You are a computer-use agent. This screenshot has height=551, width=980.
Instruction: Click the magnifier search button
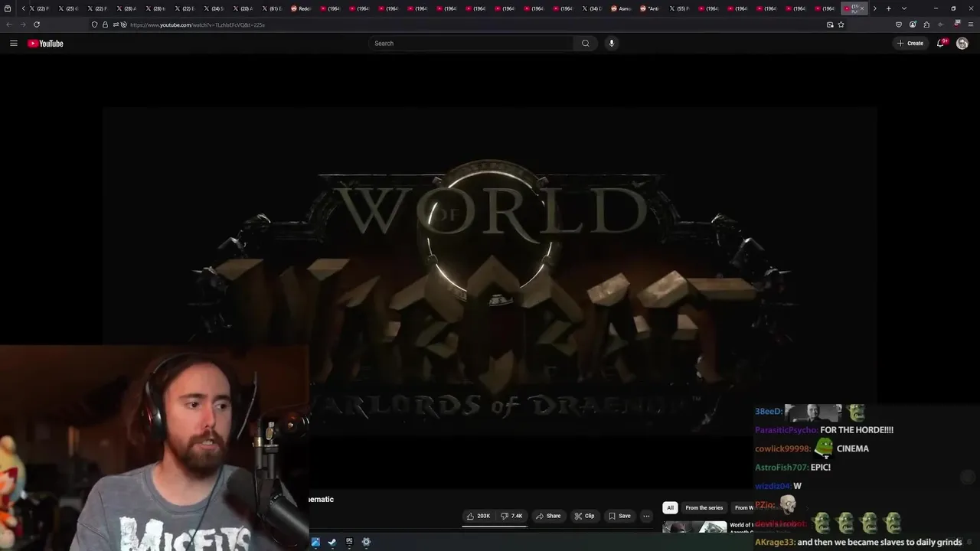(x=586, y=44)
